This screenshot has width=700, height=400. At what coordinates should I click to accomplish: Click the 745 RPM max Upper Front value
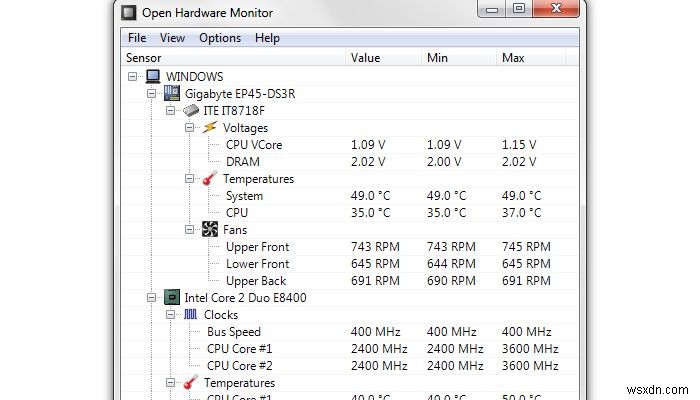click(x=526, y=246)
